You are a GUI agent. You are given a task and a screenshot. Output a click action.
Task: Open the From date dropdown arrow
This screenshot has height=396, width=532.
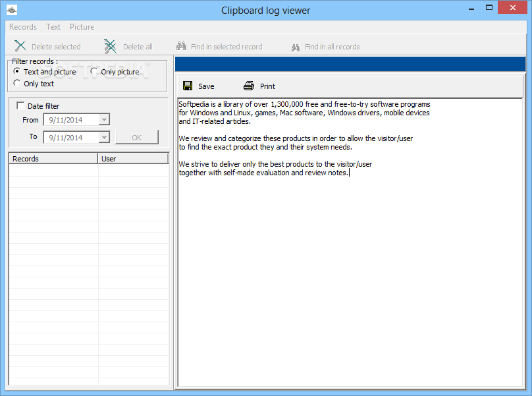click(104, 120)
